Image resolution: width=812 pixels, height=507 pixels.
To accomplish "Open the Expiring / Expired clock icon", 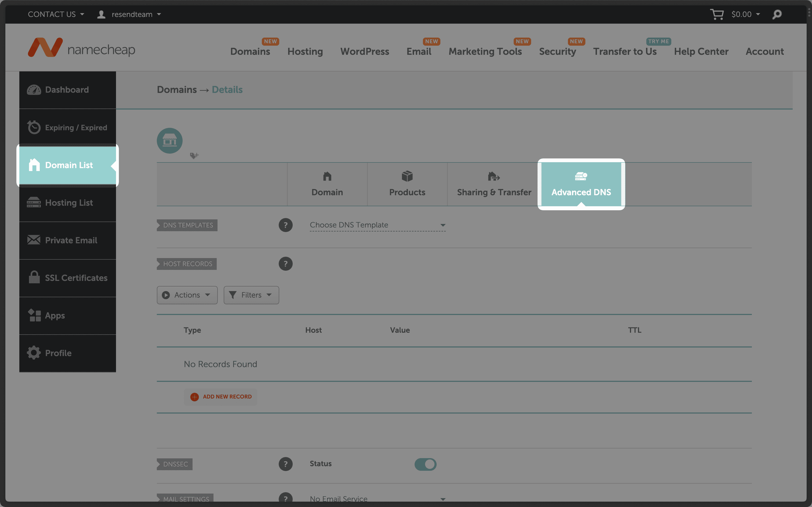I will (34, 127).
